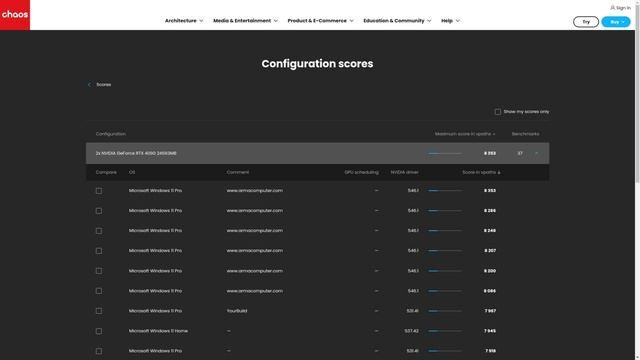Screen dimensions: 640x360
Task: Open the Chaos logo home link
Action: point(15,15)
